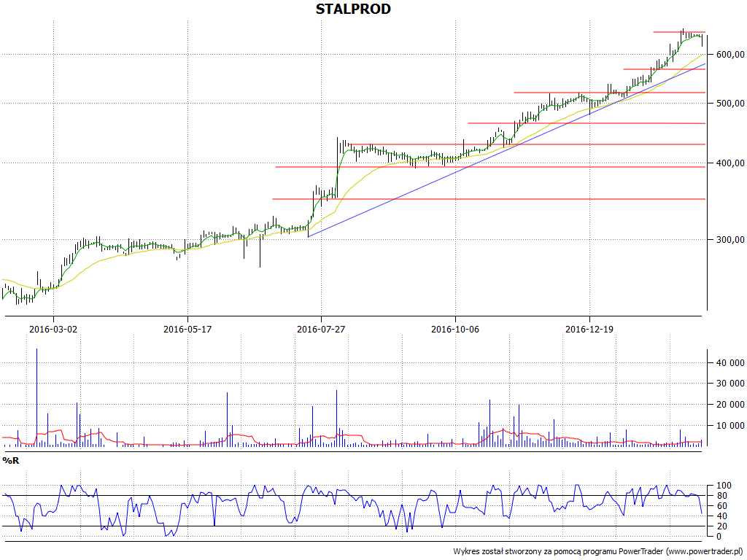Viewport: 747px width, 560px height.
Task: Click the PowerTrader credit text
Action: [x=598, y=551]
